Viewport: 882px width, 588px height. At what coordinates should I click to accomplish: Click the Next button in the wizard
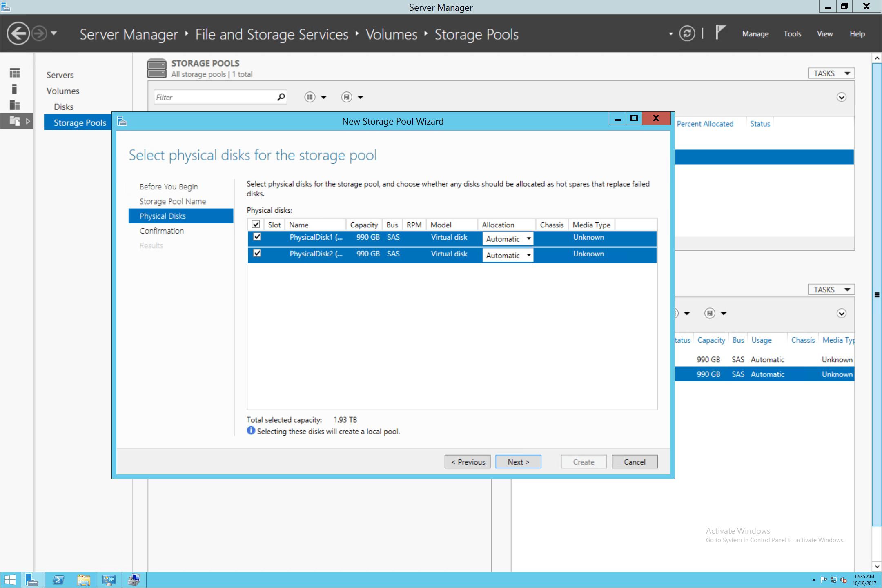518,461
